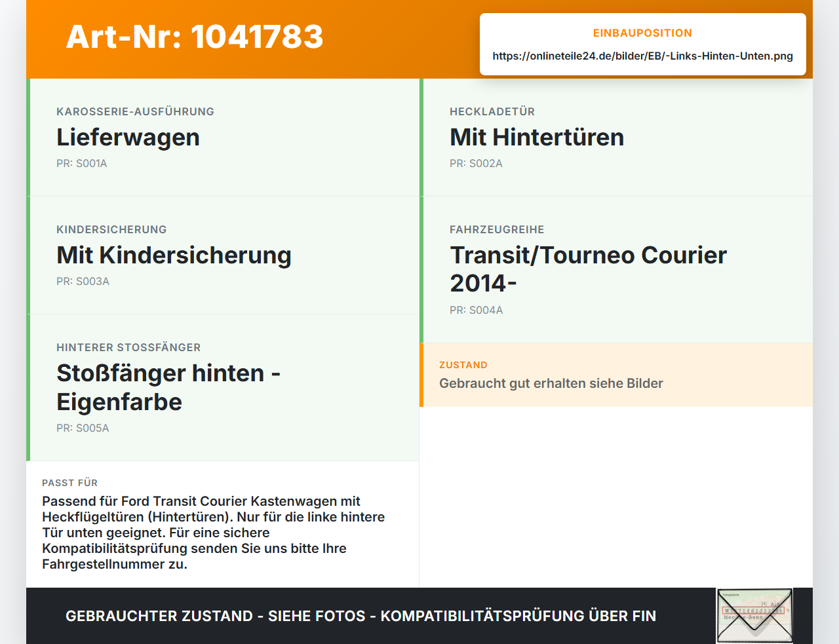Select the 'Mit Kindersicherung' value
The height and width of the screenshot is (644, 839).
[x=174, y=255]
